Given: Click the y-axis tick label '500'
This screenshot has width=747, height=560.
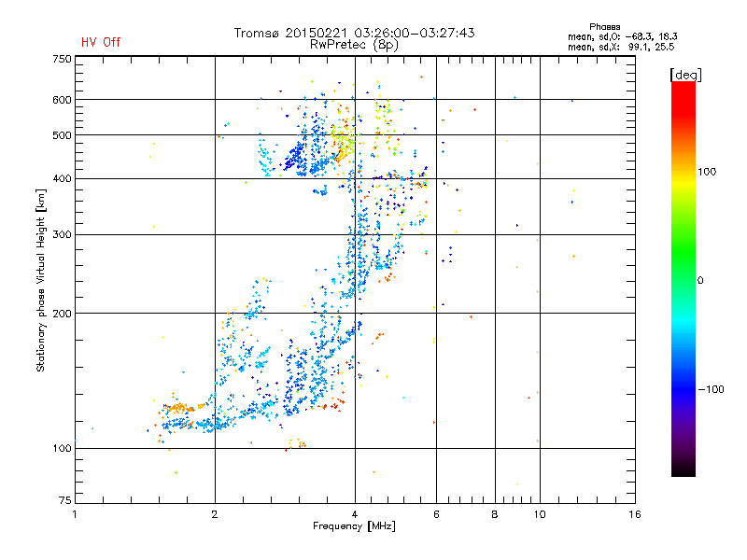Looking at the screenshot, I should point(62,135).
